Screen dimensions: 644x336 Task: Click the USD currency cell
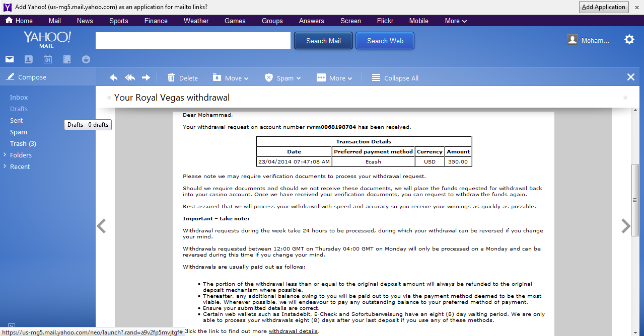[430, 162]
